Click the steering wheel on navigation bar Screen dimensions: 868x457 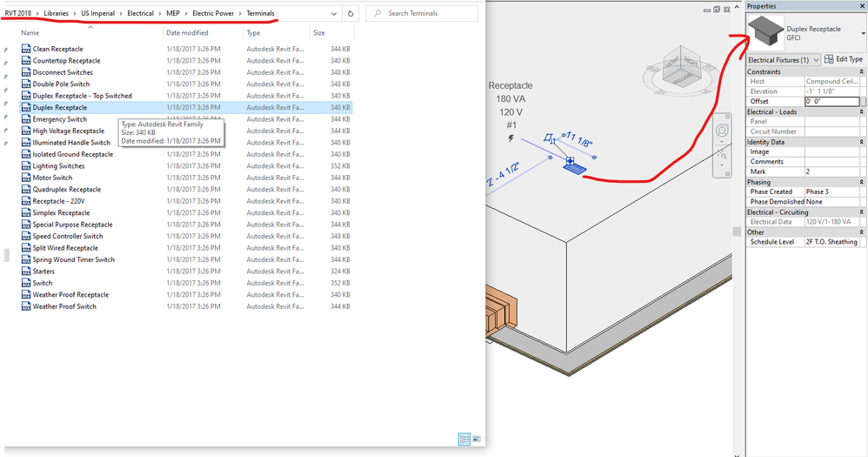[x=722, y=131]
